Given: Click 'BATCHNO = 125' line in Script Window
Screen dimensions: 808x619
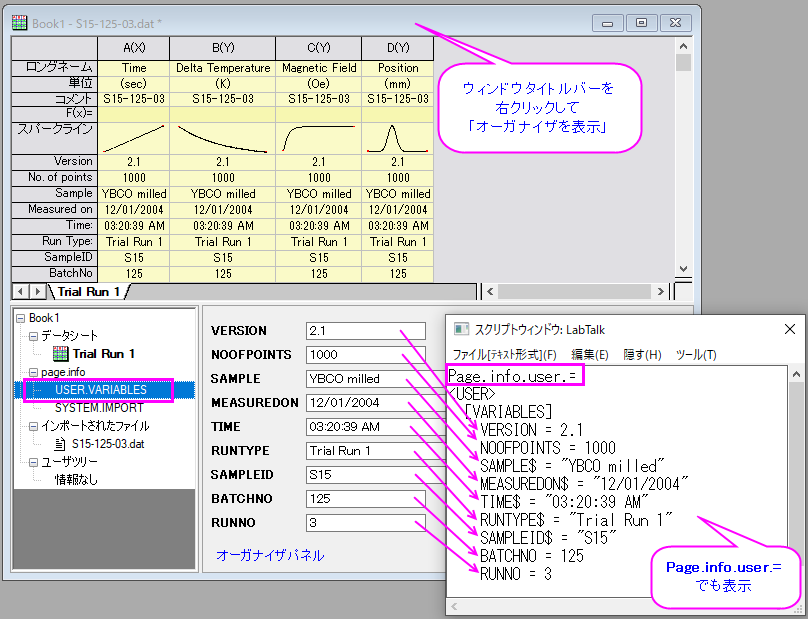Looking at the screenshot, I should pos(532,556).
